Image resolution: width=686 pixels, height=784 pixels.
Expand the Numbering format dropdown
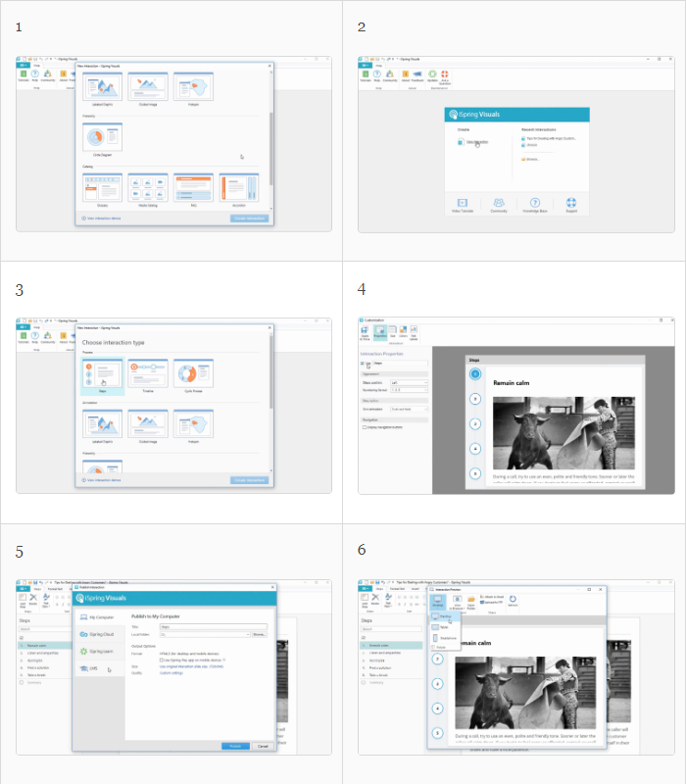(x=408, y=390)
